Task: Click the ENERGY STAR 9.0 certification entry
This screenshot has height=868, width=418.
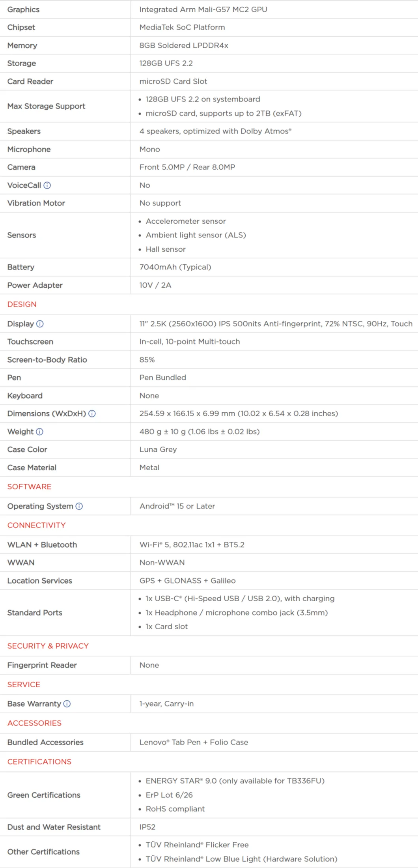Action: point(235,781)
